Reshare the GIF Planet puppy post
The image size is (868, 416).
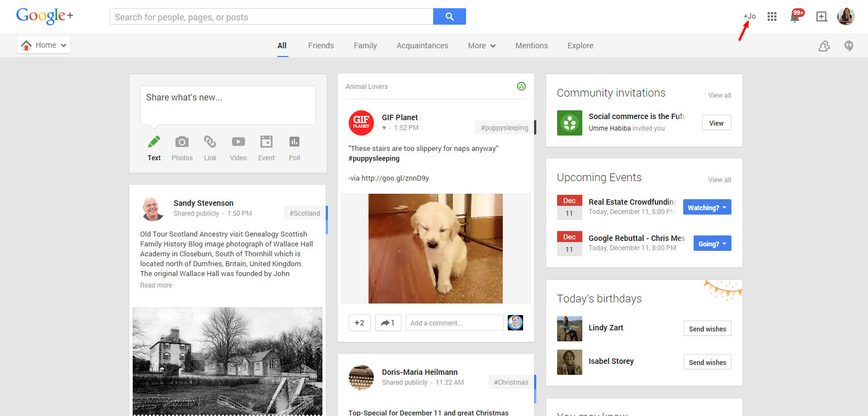388,323
